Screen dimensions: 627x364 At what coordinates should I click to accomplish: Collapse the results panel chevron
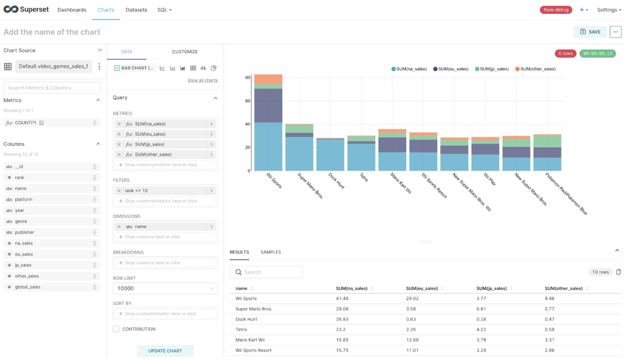point(617,251)
